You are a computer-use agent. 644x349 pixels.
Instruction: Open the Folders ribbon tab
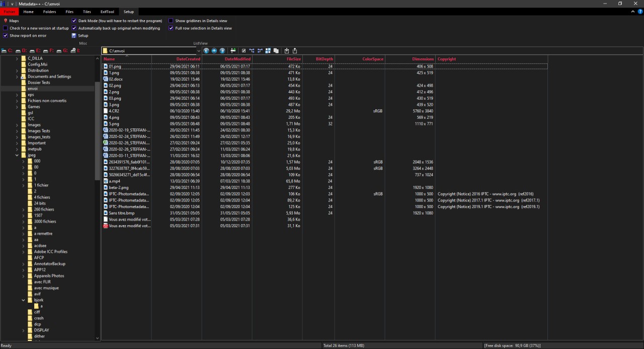49,12
